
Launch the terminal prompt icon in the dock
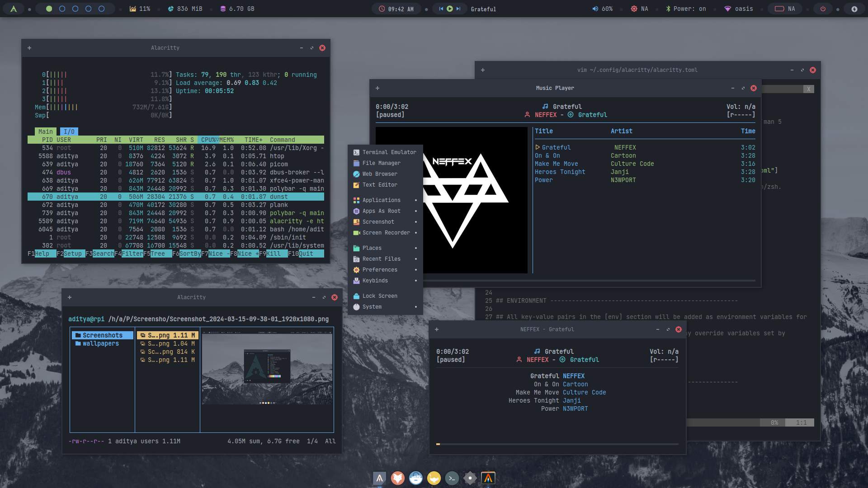click(452, 478)
